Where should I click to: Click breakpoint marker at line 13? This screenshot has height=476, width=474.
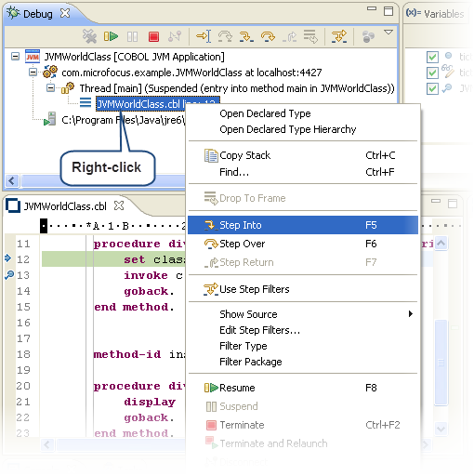pos(9,275)
